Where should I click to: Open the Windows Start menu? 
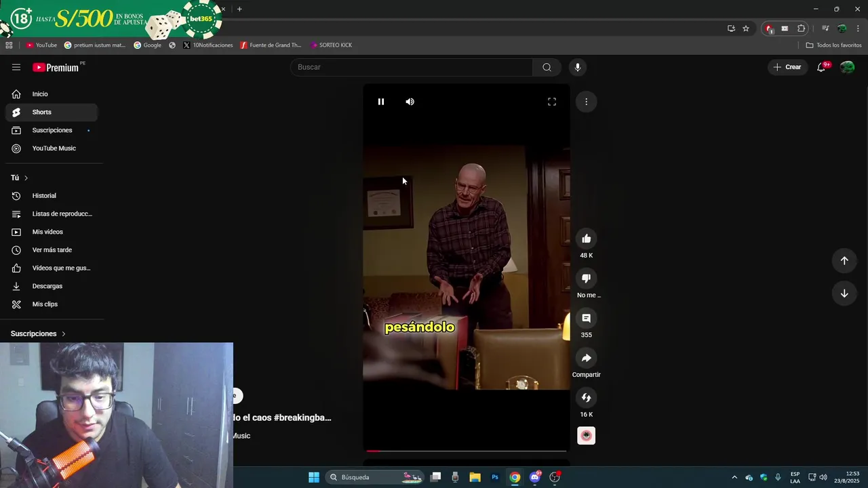tap(314, 477)
